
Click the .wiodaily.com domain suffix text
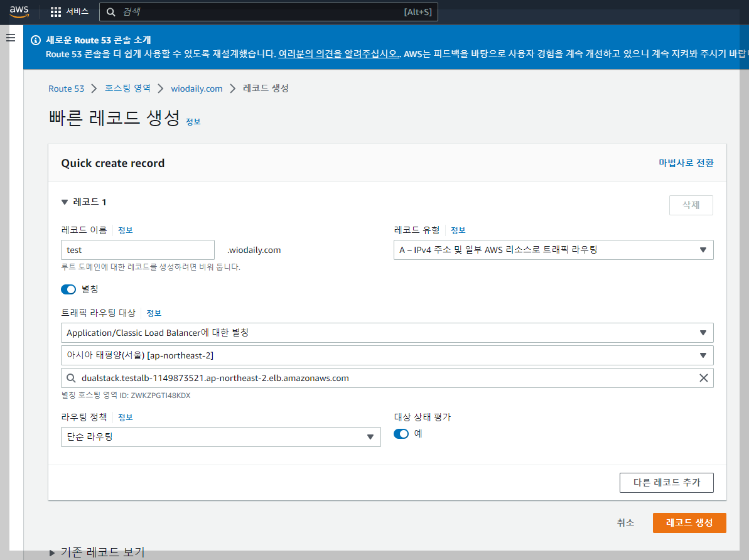pyautogui.click(x=254, y=250)
